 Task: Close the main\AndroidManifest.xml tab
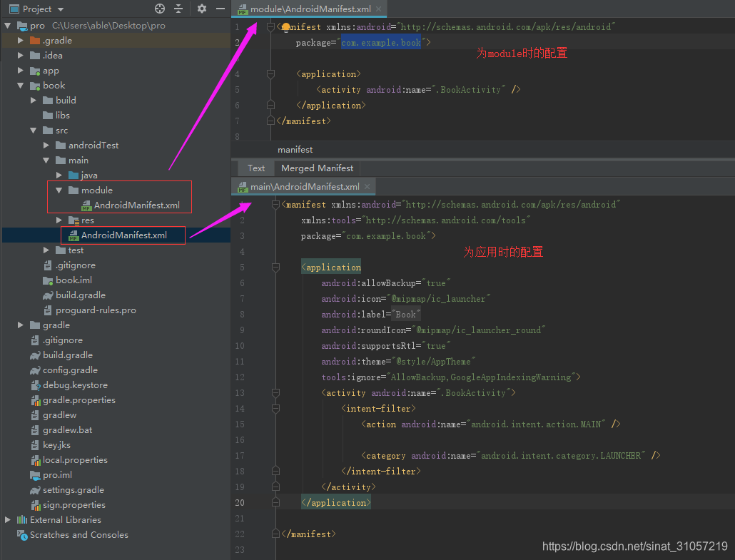[367, 186]
